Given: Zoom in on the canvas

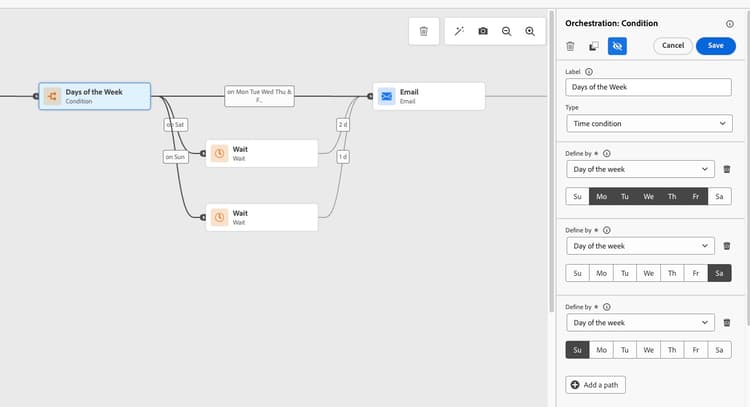Looking at the screenshot, I should (x=530, y=31).
